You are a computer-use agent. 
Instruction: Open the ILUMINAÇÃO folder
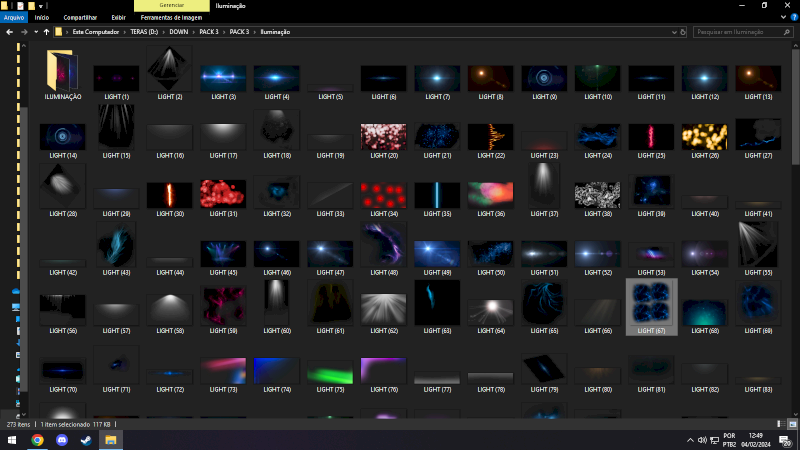coord(63,75)
